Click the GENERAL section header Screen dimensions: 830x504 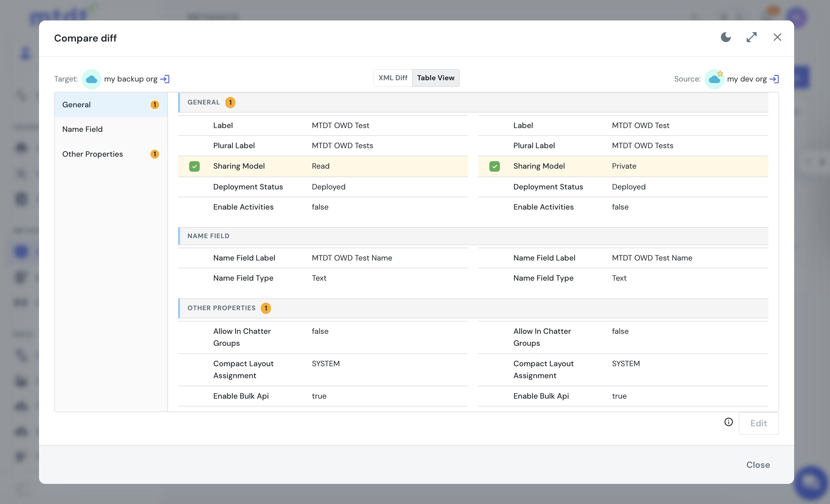point(473,103)
